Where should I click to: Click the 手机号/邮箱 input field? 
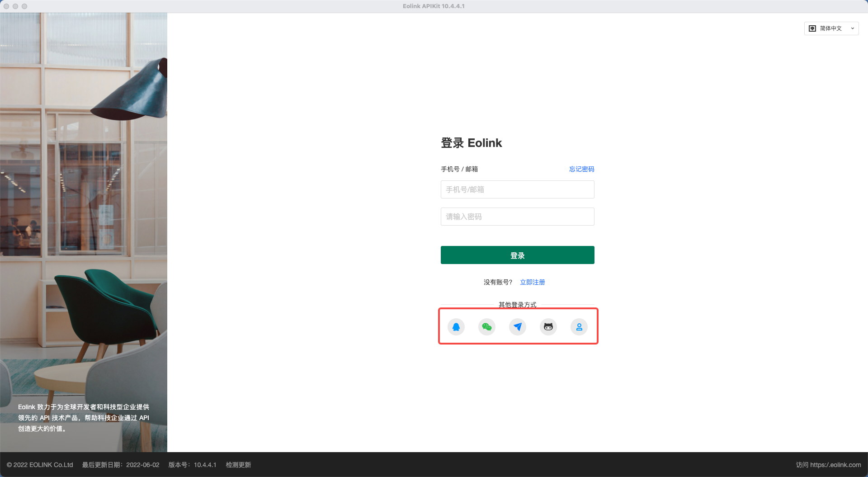pos(518,189)
